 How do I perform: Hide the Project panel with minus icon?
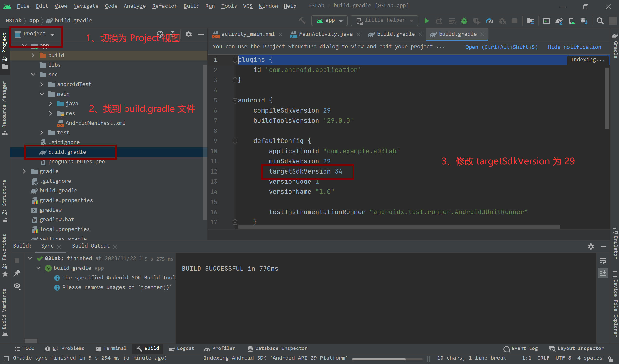click(x=201, y=34)
